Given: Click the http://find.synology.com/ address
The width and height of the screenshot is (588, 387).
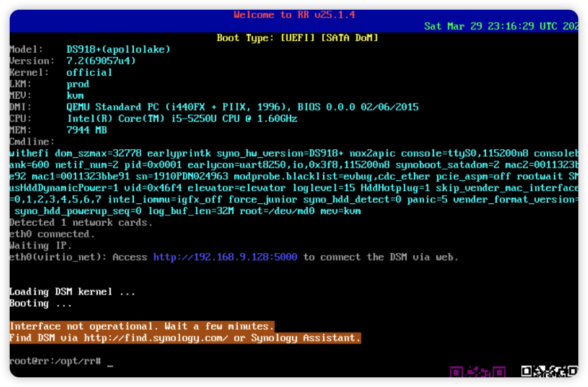Looking at the screenshot, I should [x=156, y=338].
